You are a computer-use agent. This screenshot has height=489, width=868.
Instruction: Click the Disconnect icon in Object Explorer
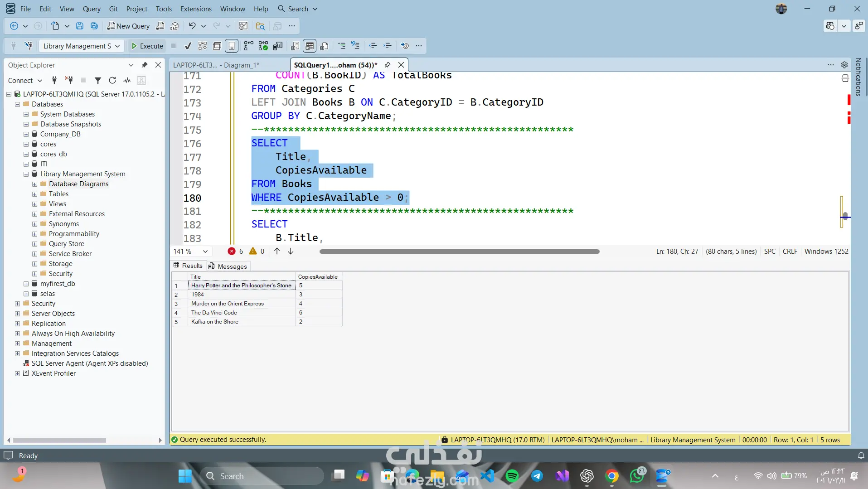click(69, 80)
